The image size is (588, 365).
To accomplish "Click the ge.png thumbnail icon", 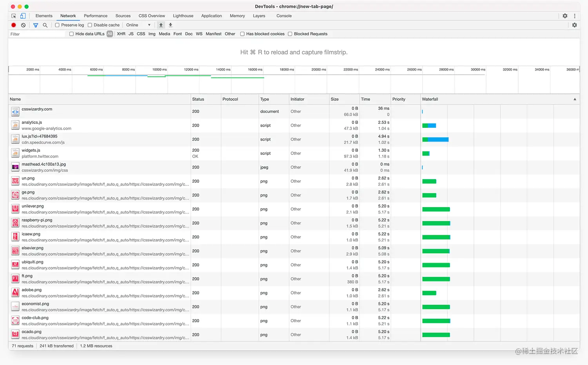I will (x=15, y=195).
